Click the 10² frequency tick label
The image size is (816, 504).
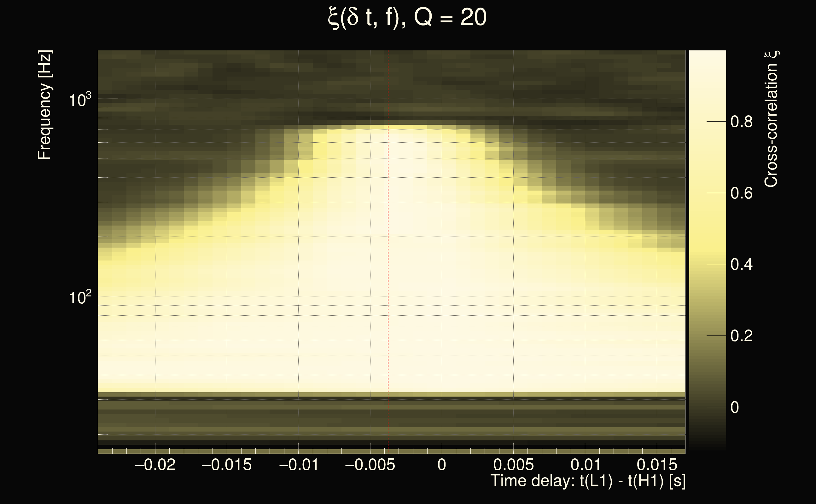79,297
